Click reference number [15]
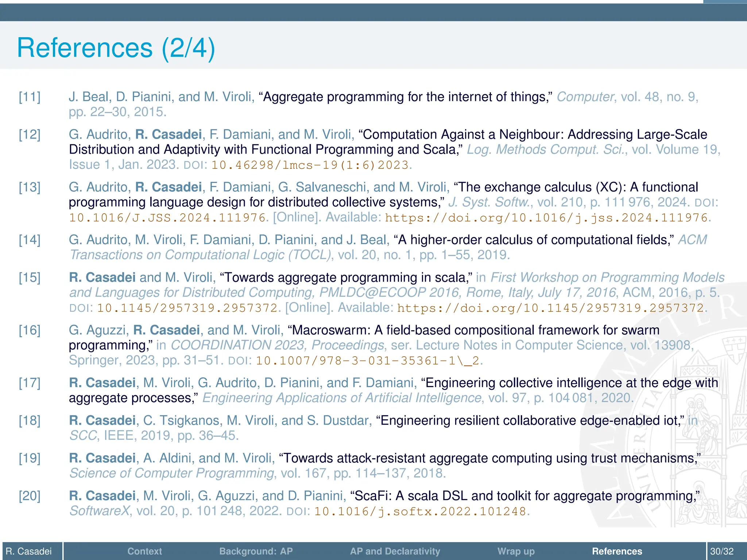 [x=30, y=277]
